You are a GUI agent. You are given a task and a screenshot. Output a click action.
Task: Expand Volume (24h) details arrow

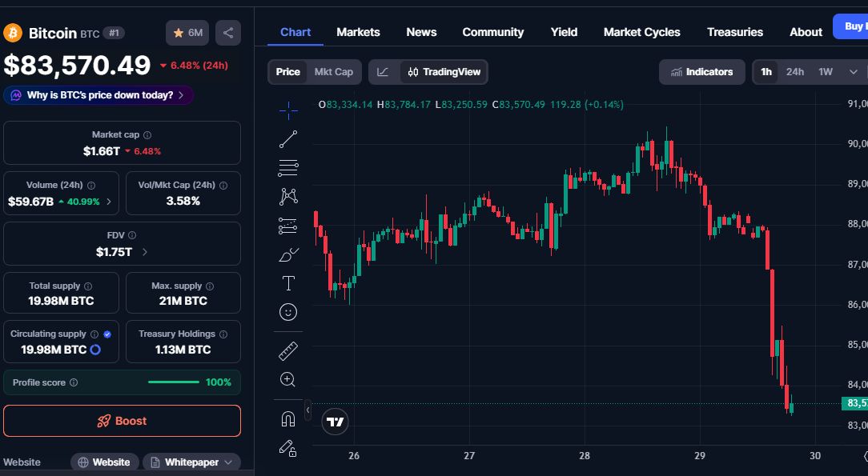pos(109,202)
